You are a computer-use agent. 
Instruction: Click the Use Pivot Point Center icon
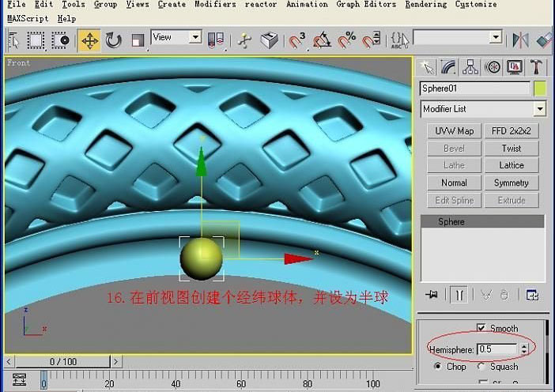click(216, 40)
